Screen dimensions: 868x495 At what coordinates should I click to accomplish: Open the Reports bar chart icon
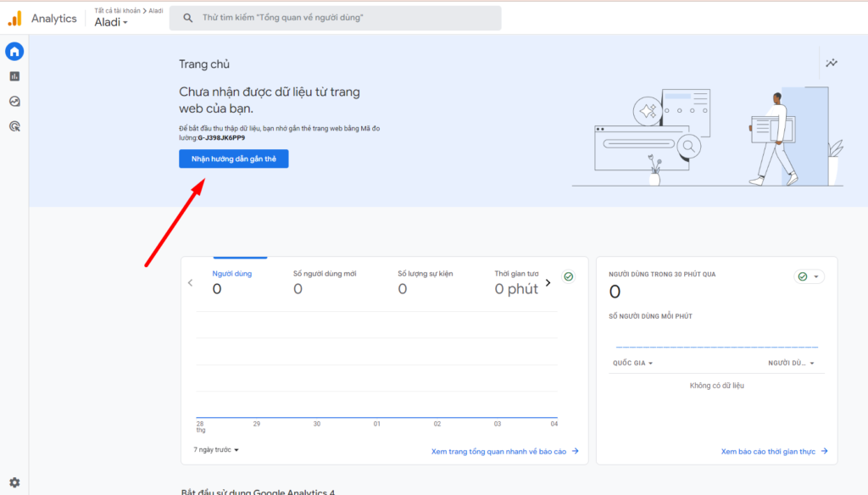(x=14, y=76)
